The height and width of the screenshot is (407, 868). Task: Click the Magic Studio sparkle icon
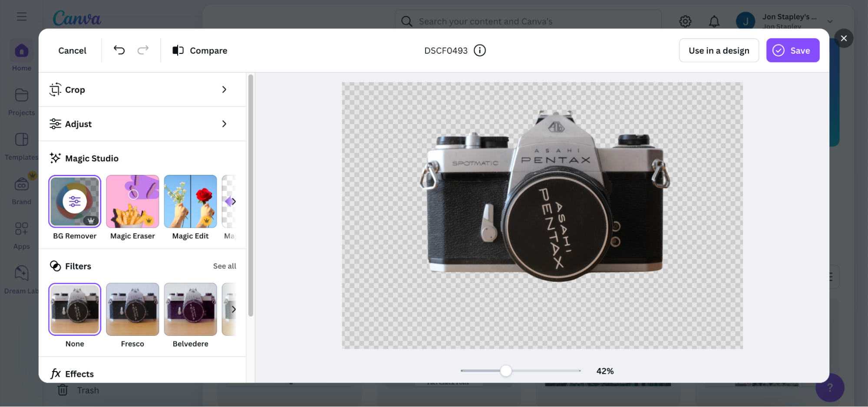click(x=55, y=158)
